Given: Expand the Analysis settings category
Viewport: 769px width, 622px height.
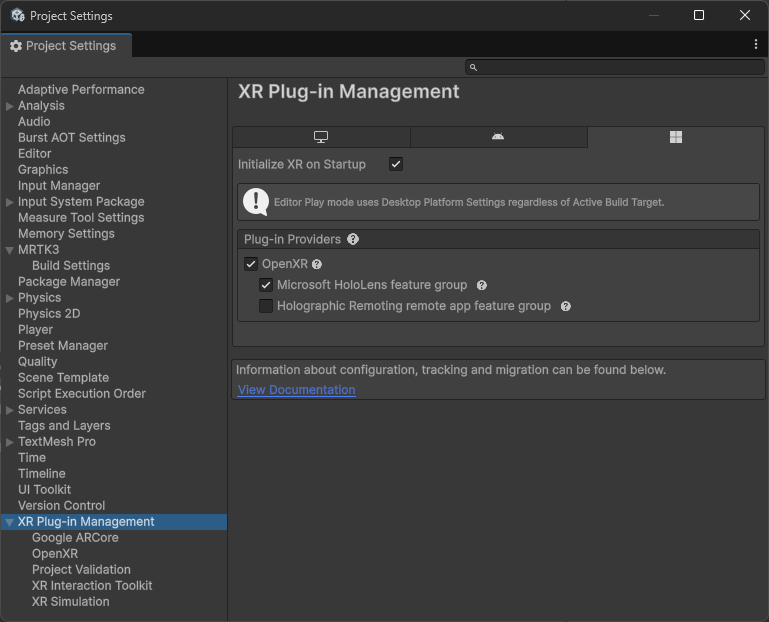Looking at the screenshot, I should tap(10, 106).
